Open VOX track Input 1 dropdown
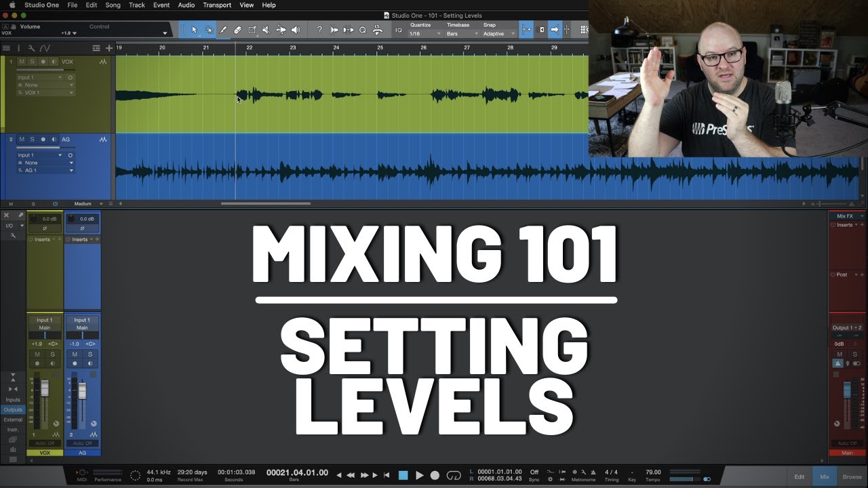Viewport: 868px width, 488px height. click(39, 78)
